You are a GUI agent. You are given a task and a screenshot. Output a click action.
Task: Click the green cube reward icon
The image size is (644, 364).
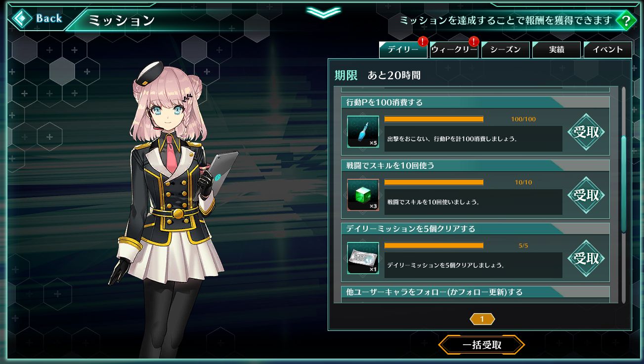click(x=363, y=195)
